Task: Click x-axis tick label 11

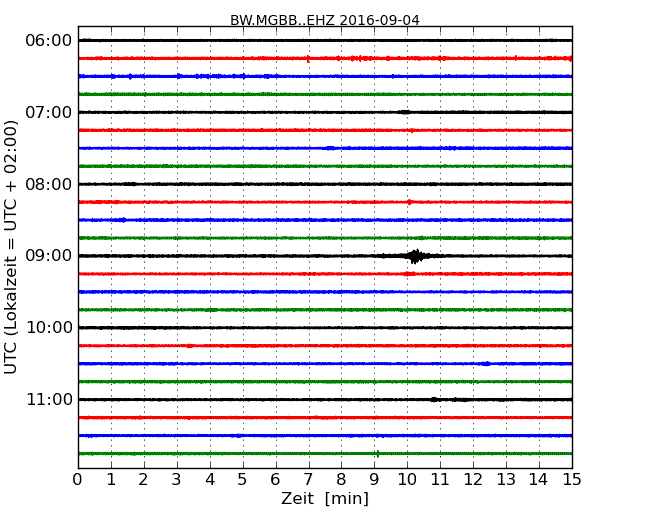Action: (x=440, y=480)
